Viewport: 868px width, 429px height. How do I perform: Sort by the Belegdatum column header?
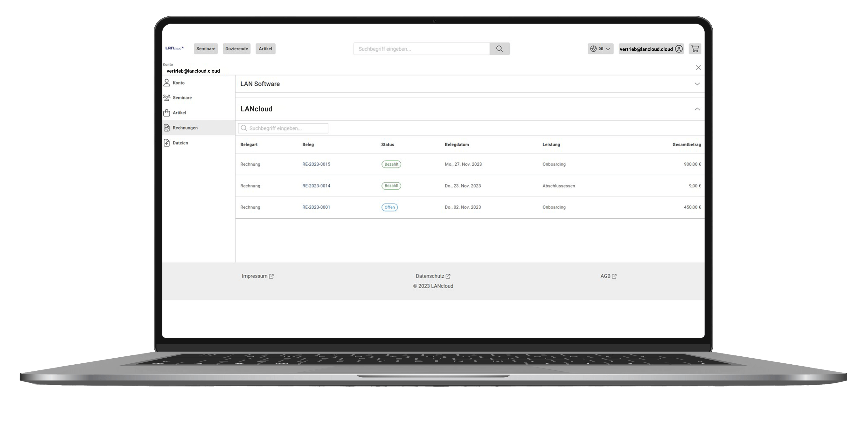click(x=457, y=145)
